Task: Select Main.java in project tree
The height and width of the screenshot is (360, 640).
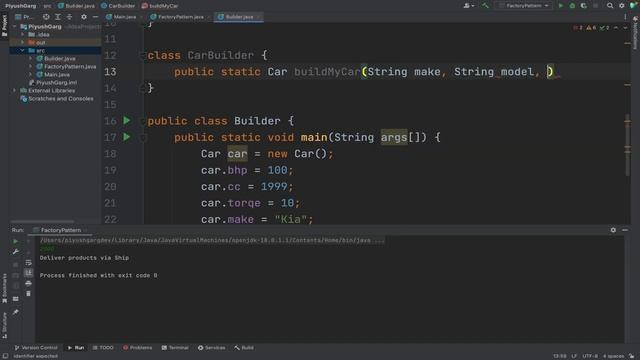Action: click(x=57, y=75)
